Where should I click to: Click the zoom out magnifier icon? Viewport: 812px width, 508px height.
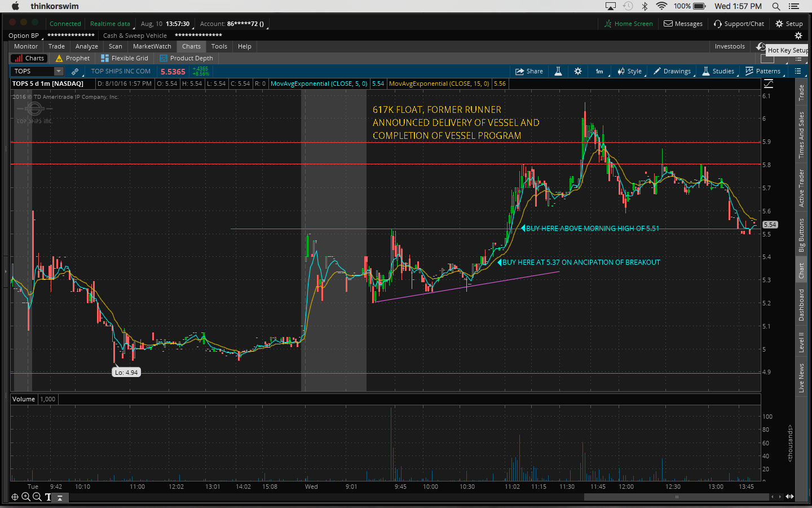(x=37, y=497)
